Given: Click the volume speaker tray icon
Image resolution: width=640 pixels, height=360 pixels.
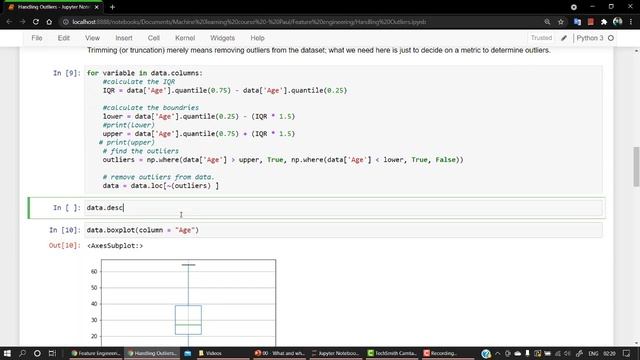Looking at the screenshot, I should click(x=568, y=353).
